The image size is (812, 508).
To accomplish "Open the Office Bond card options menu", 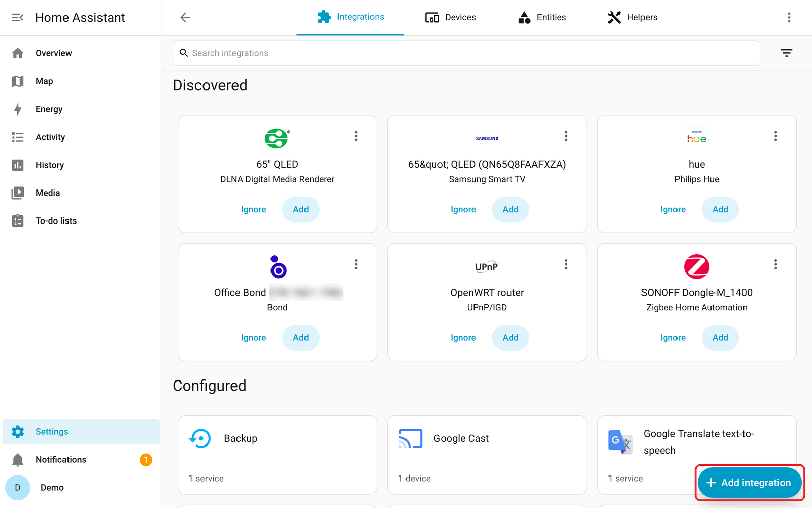I will tap(356, 264).
